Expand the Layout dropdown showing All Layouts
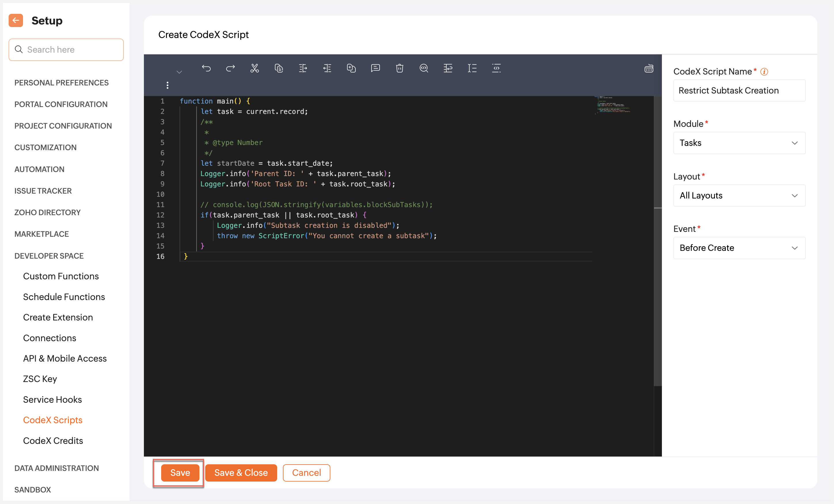 coord(739,196)
